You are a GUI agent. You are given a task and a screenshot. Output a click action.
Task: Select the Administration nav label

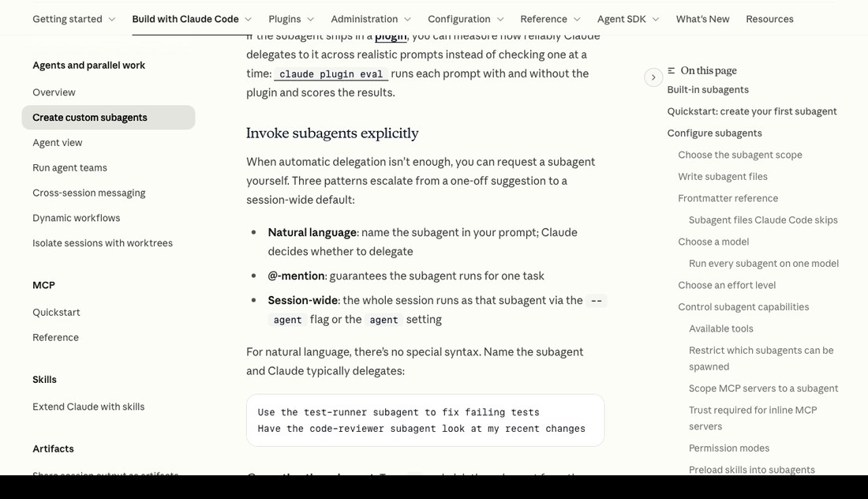(365, 19)
